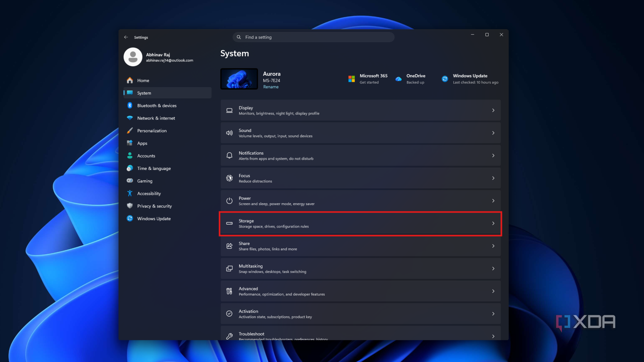
Task: Click 'Share files, photos, links and more' text
Action: [x=268, y=249]
